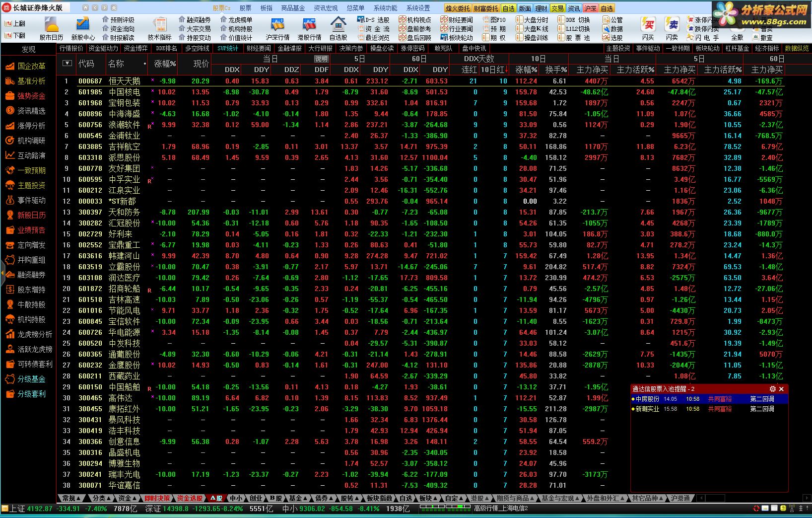Open 龙虎榜单 toolbar item

pos(236,20)
